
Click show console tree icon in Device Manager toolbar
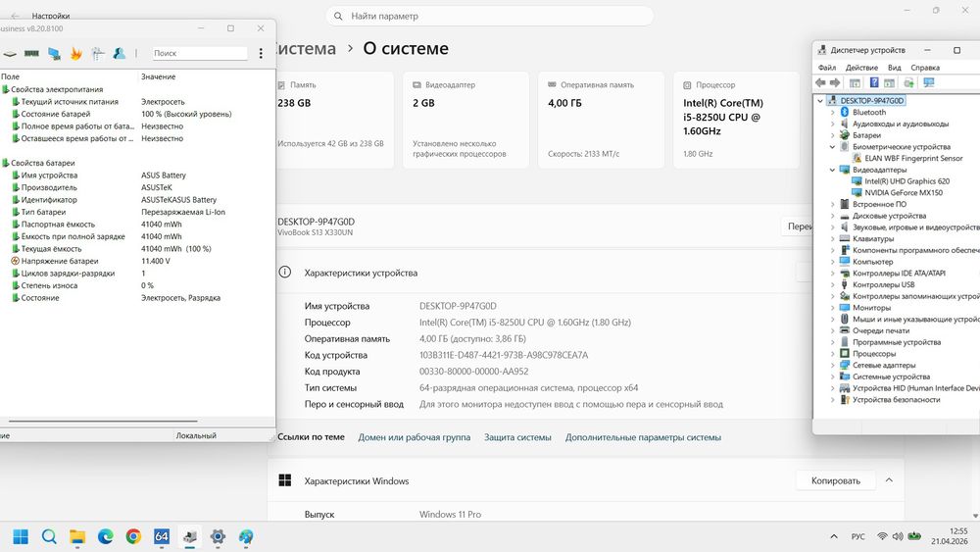tap(855, 82)
